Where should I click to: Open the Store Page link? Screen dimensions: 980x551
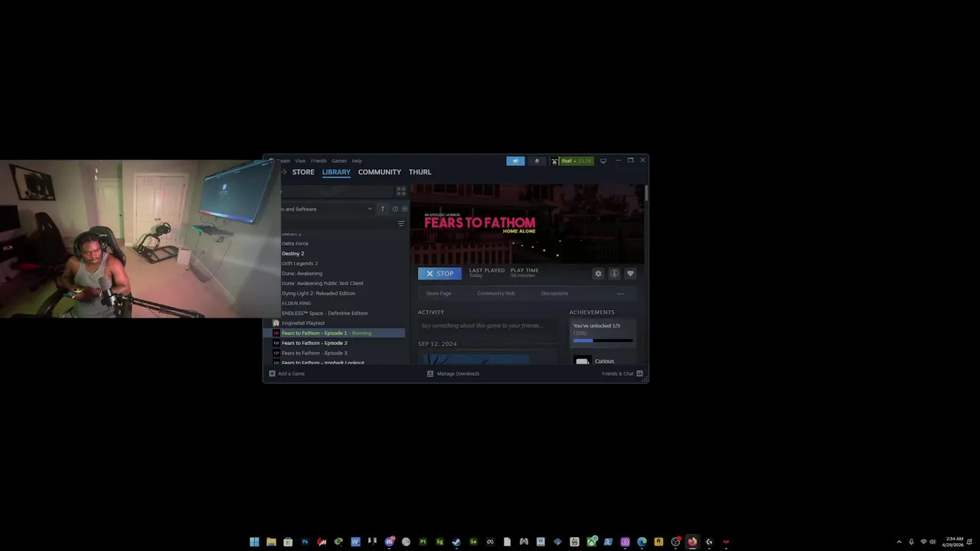point(439,293)
